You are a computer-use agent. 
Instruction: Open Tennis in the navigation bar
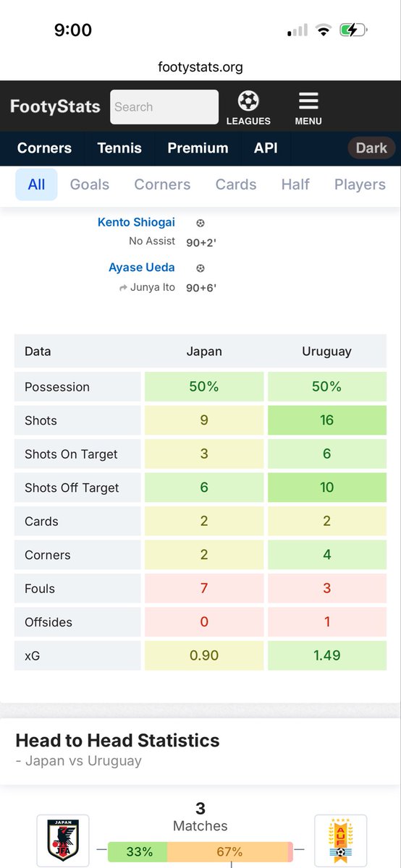119,148
